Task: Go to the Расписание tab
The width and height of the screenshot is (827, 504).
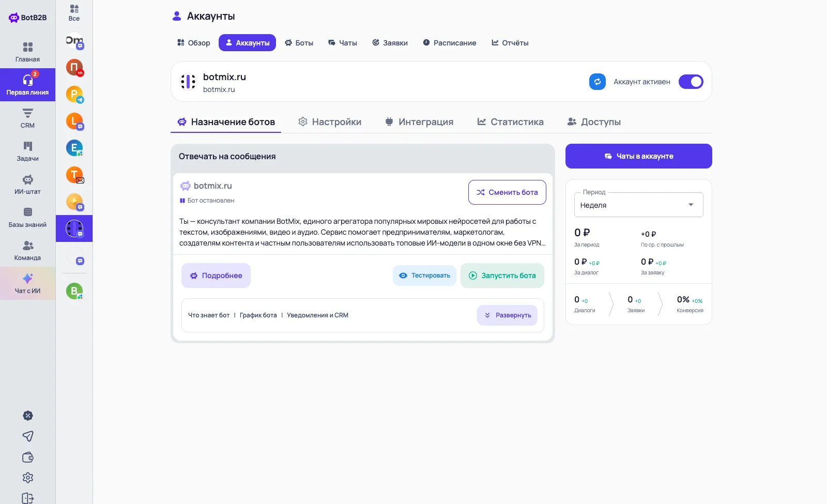Action: pyautogui.click(x=450, y=43)
